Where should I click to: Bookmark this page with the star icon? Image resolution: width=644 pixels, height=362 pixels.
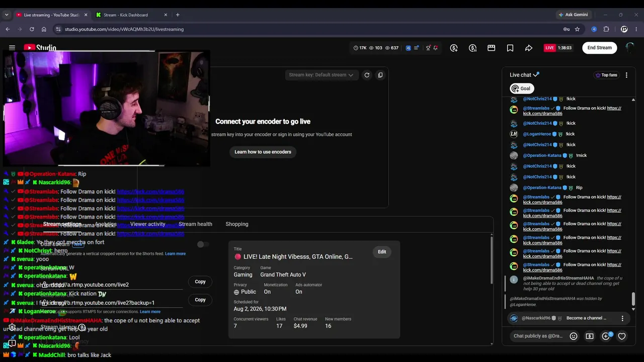point(577,29)
